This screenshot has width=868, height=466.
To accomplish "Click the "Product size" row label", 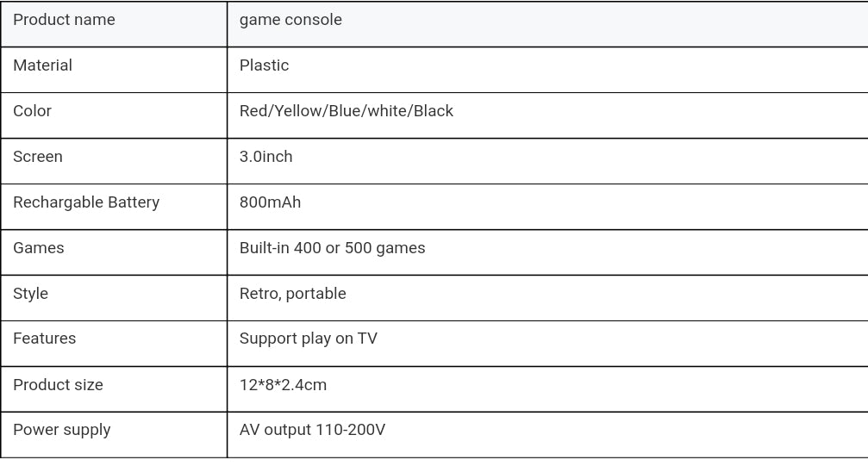I will (x=58, y=385).
